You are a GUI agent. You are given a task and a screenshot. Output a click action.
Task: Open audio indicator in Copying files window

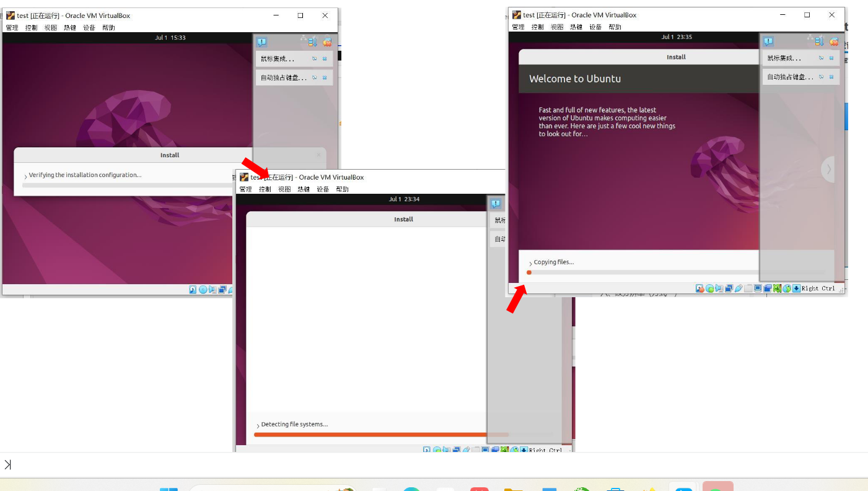point(719,289)
